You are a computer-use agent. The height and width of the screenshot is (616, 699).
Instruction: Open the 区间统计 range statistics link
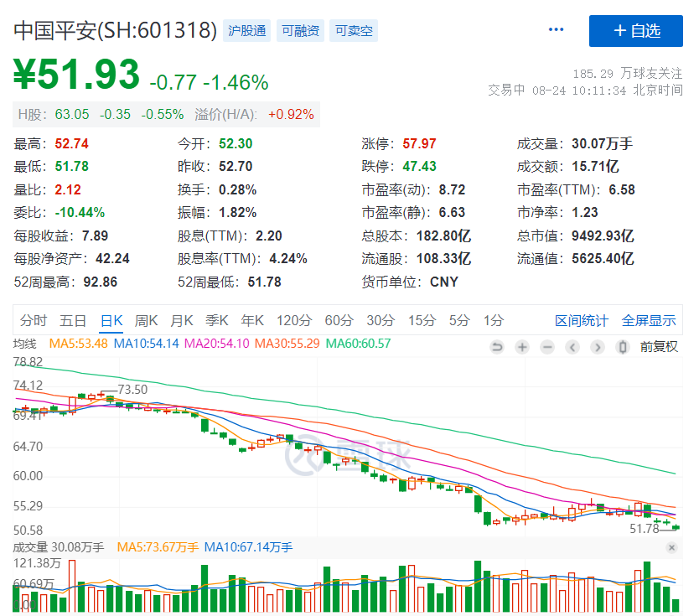tap(582, 320)
